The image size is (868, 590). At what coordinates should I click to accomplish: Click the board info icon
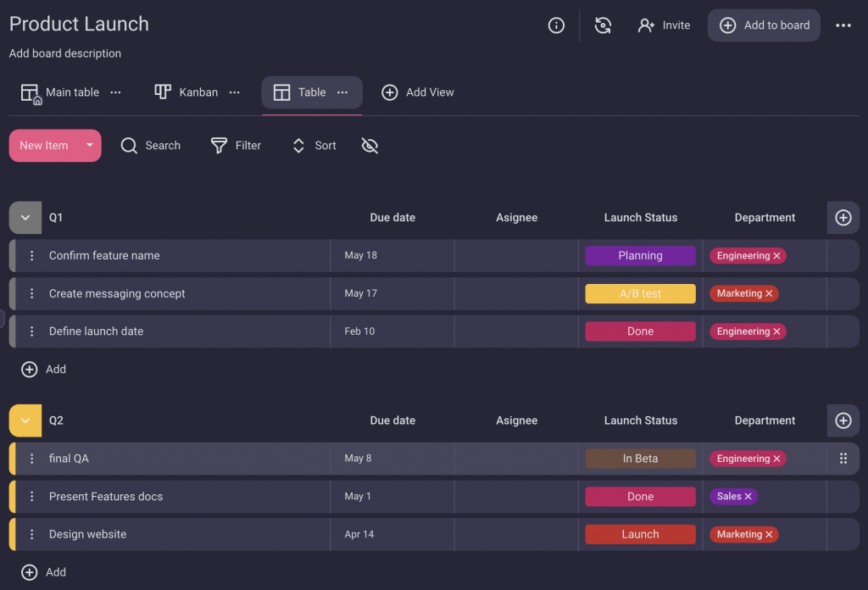(x=556, y=25)
